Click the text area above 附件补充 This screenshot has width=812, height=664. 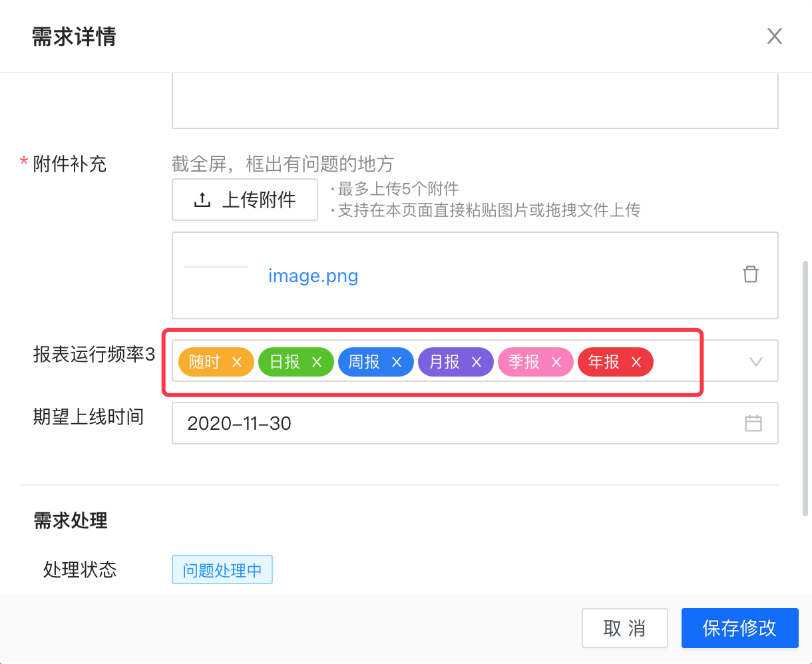coord(475,101)
